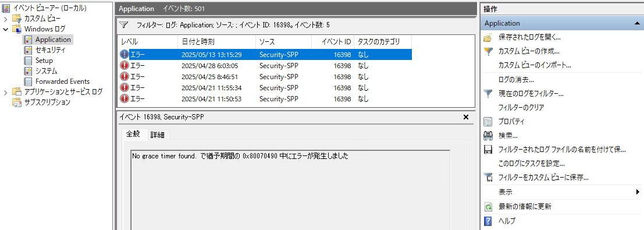Viewport: 644px width, 230px height.
Task: Select event dated 2025/04/25 8:46:51
Action: click(265, 76)
